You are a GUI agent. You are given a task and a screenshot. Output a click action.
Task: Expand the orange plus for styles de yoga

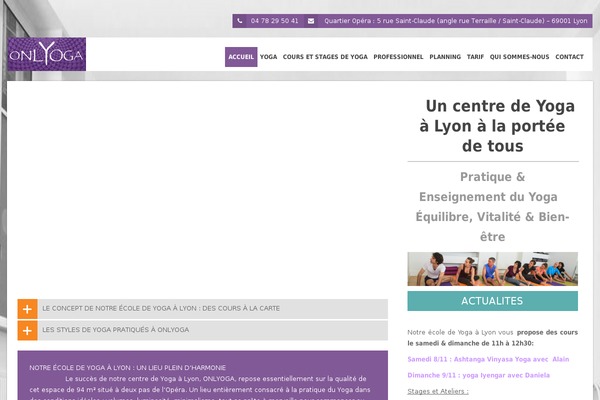27,330
